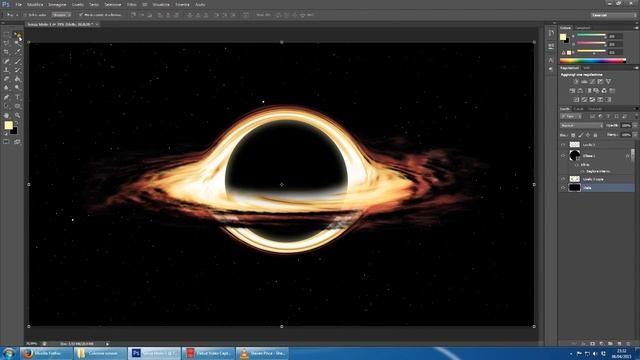Hide the topmost layer in Layers panel

point(563,145)
